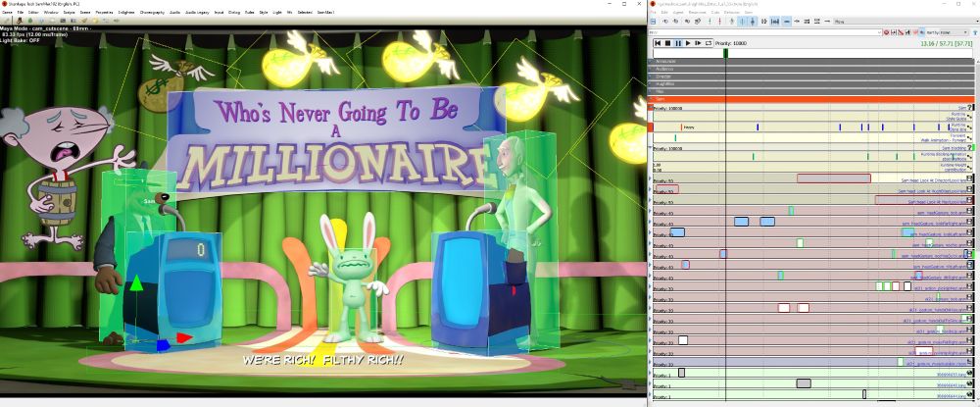Expand the Director agent group

pyautogui.click(x=650, y=76)
